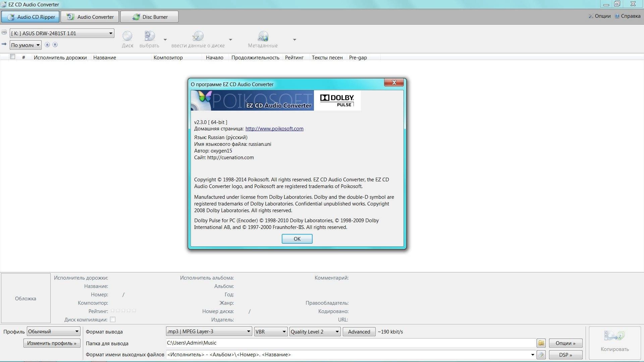Click the Опции » button near output folder
The width and height of the screenshot is (644, 362).
click(x=566, y=343)
